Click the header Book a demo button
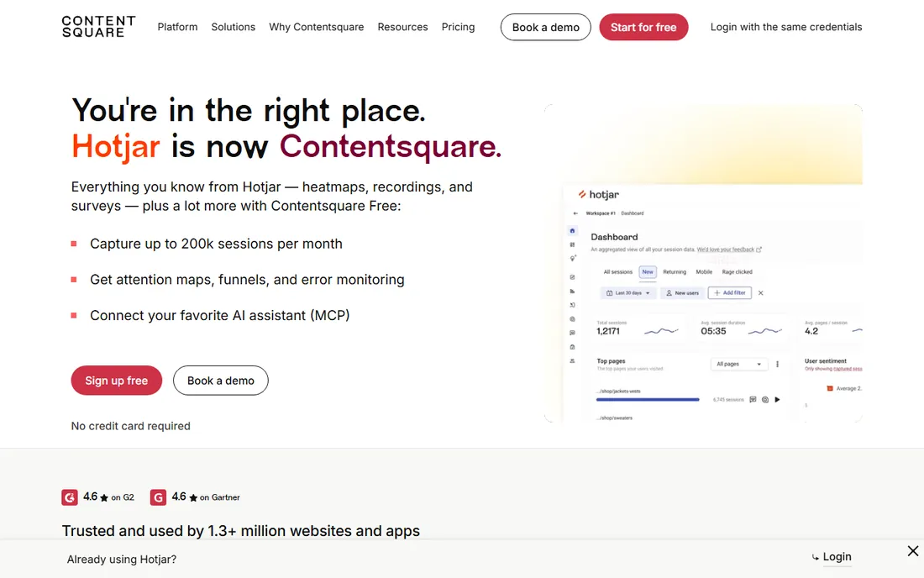 (x=546, y=27)
